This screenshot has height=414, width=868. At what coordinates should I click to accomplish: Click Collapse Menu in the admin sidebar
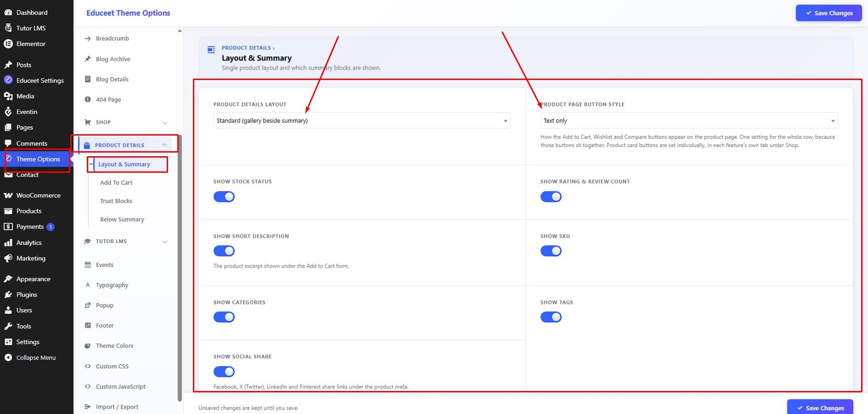pyautogui.click(x=36, y=358)
